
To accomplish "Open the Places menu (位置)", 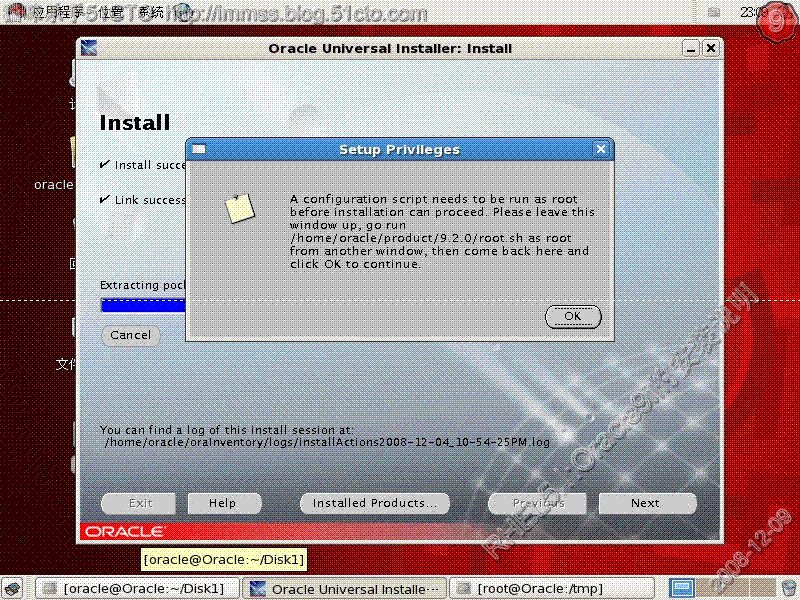I will pyautogui.click(x=111, y=12).
